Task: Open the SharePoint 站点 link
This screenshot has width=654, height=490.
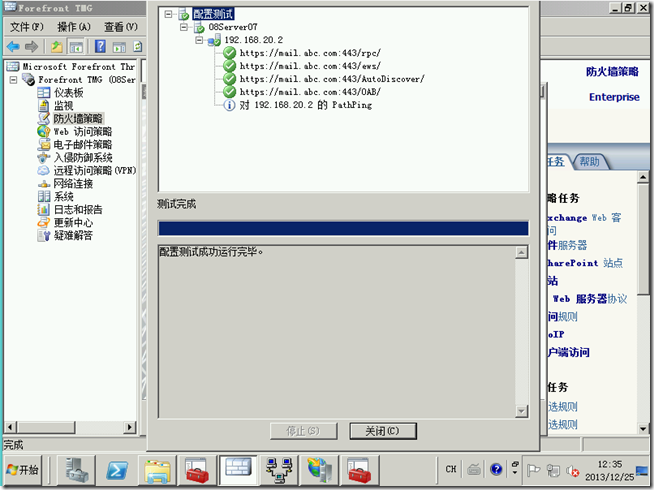Action: coord(585,263)
